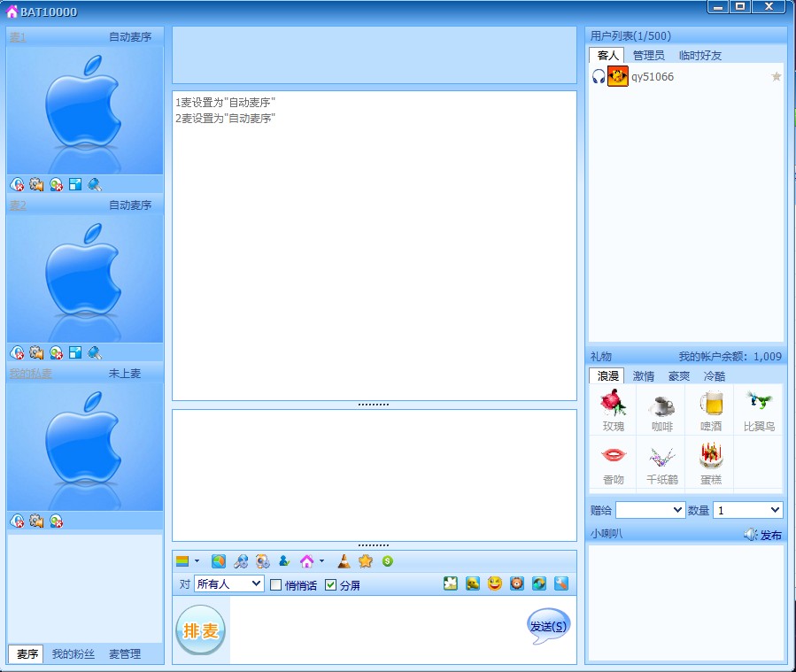Click the 排麦 queue button
796x672 pixels.
pyautogui.click(x=200, y=630)
